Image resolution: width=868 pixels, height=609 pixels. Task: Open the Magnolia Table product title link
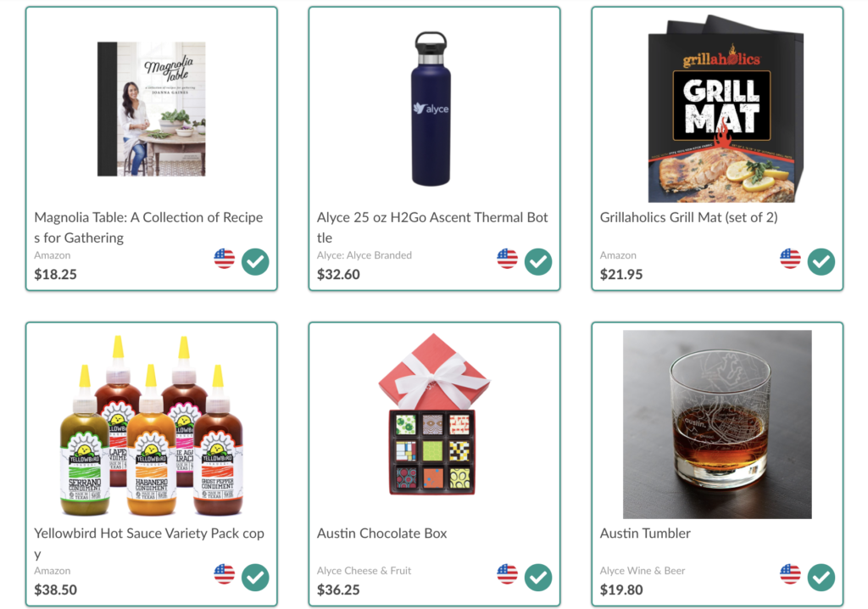coord(148,226)
